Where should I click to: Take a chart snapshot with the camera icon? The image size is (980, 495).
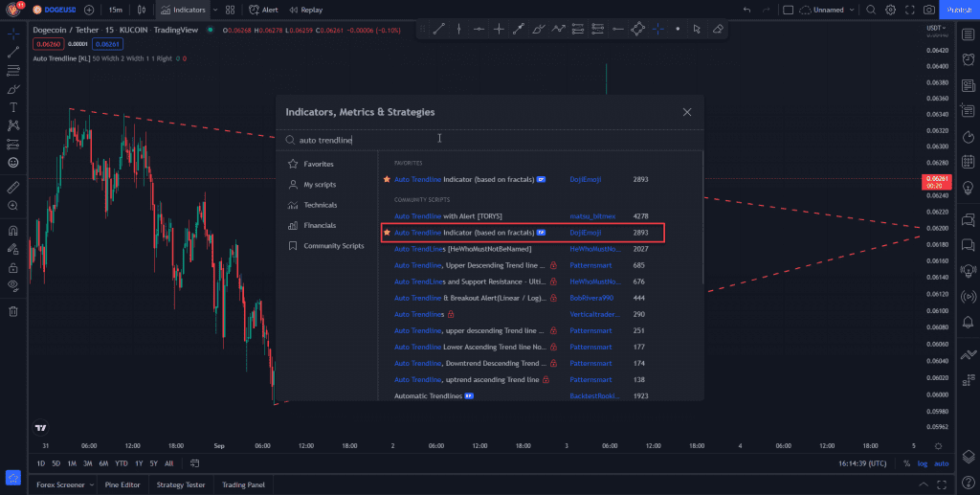(x=929, y=10)
